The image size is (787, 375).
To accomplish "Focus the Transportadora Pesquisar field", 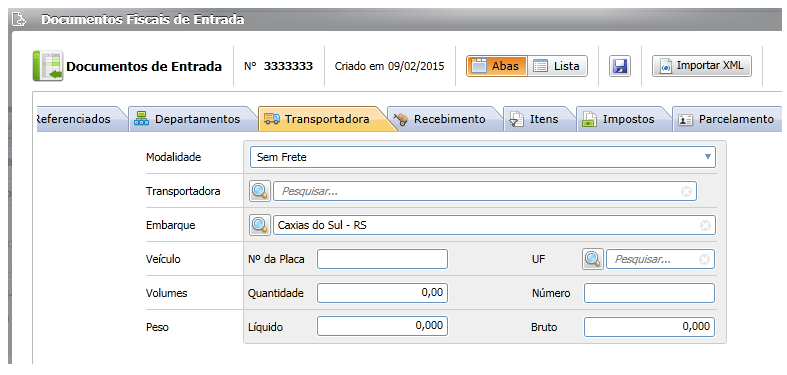I will click(x=484, y=191).
